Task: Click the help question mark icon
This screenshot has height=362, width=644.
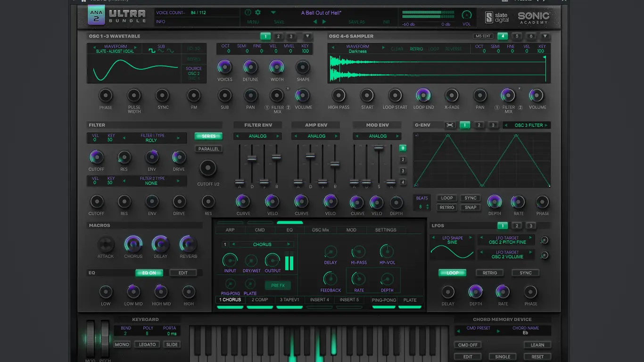Action: click(247, 12)
